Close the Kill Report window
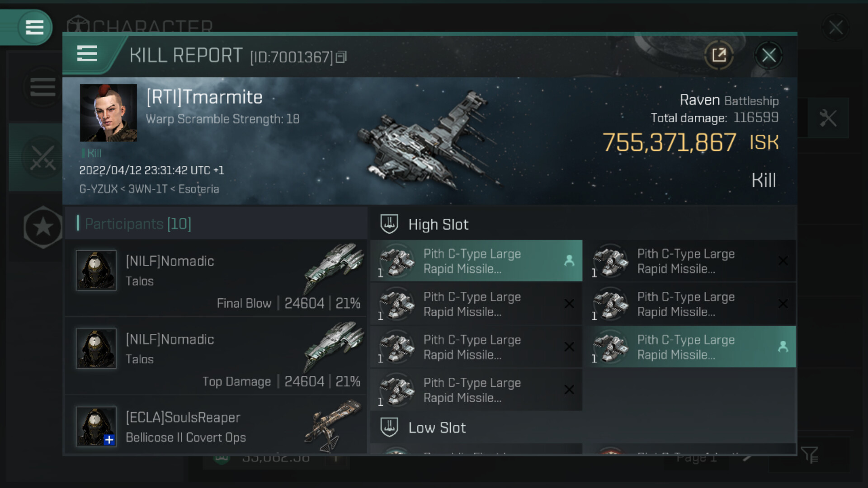 coord(769,56)
